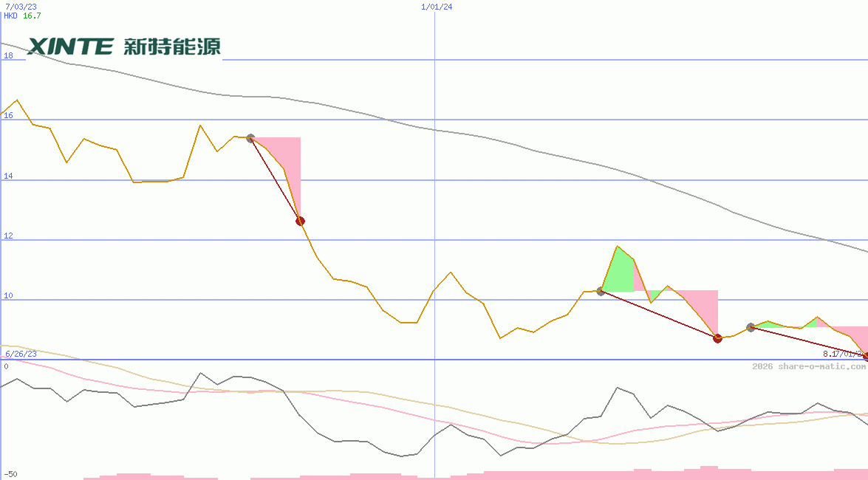Screen dimensions: 868x480
Task: Select the red signal marker near 12.6
Action: (300, 221)
